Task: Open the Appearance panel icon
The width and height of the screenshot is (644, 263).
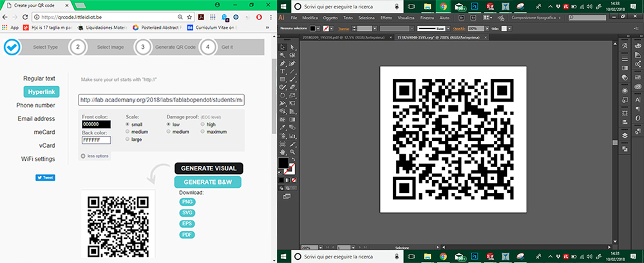Action: pos(625,90)
